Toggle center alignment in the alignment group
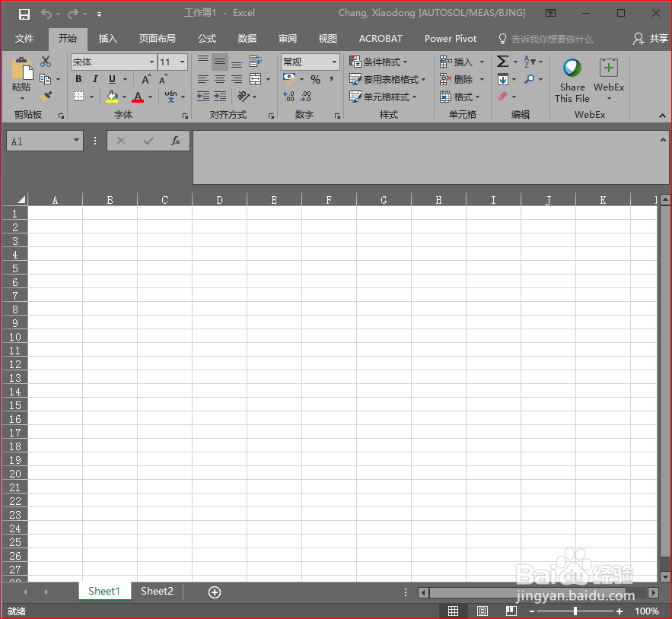The height and width of the screenshot is (619, 672). 218,78
